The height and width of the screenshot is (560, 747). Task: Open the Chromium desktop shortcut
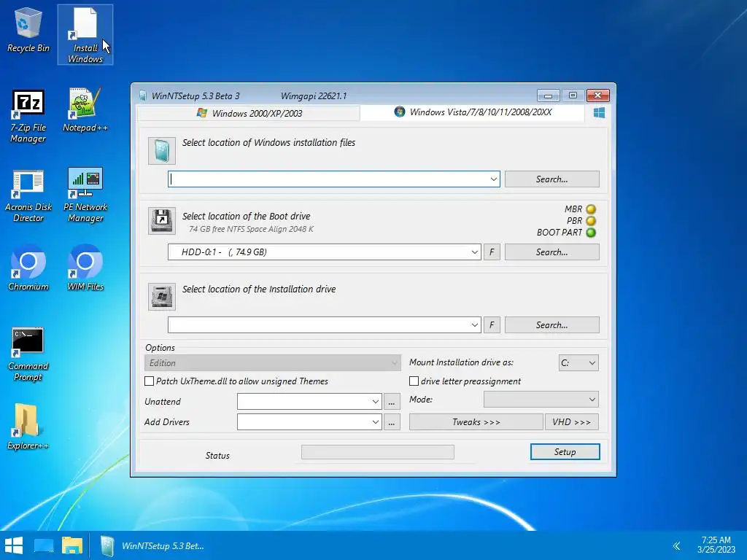(28, 268)
